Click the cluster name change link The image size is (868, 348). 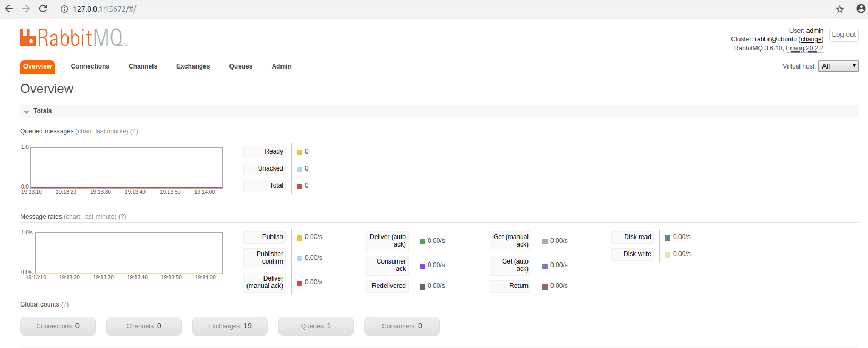[x=811, y=39]
